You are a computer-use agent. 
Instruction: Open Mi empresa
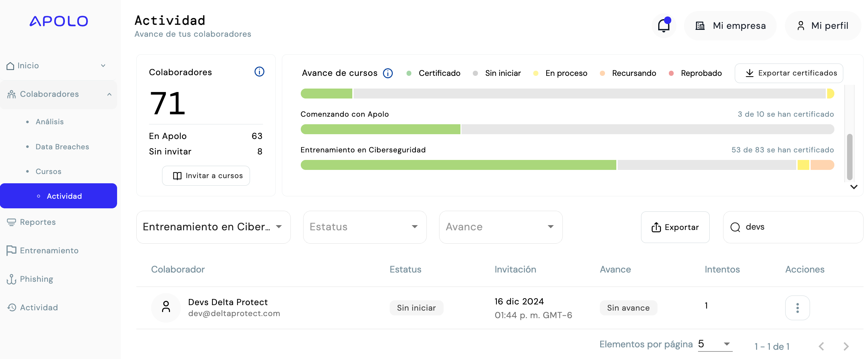pyautogui.click(x=730, y=26)
